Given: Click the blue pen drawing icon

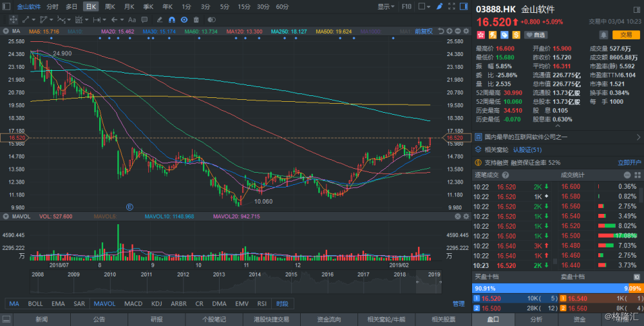Looking at the screenshot, I should (x=439, y=6).
